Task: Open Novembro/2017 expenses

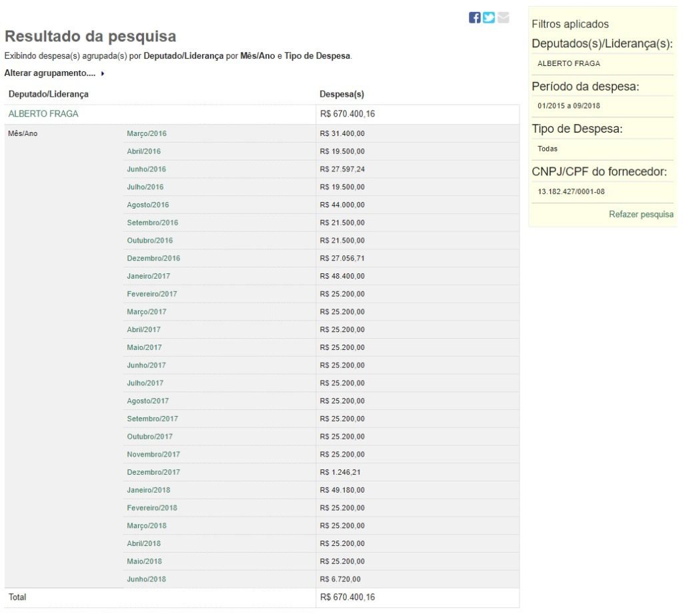Action: (153, 455)
